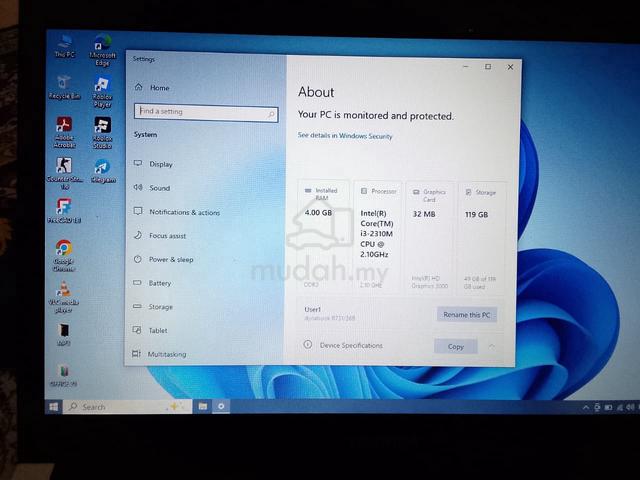Show hidden system tray icons
Image resolution: width=640 pixels, height=480 pixels.
585,407
